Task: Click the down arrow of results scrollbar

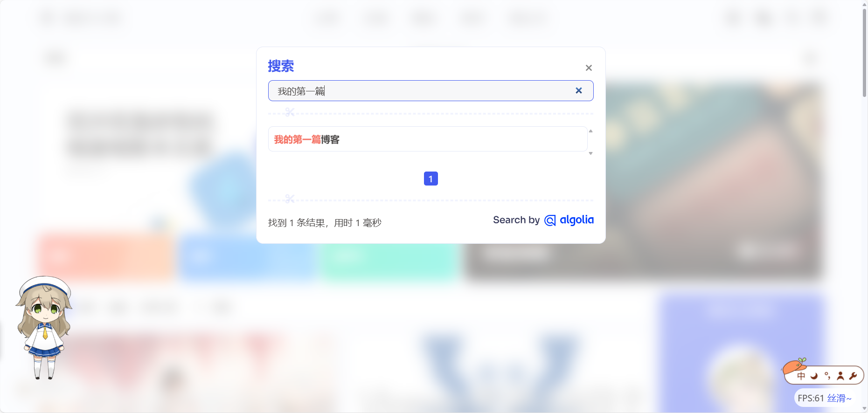Action: coord(590,153)
